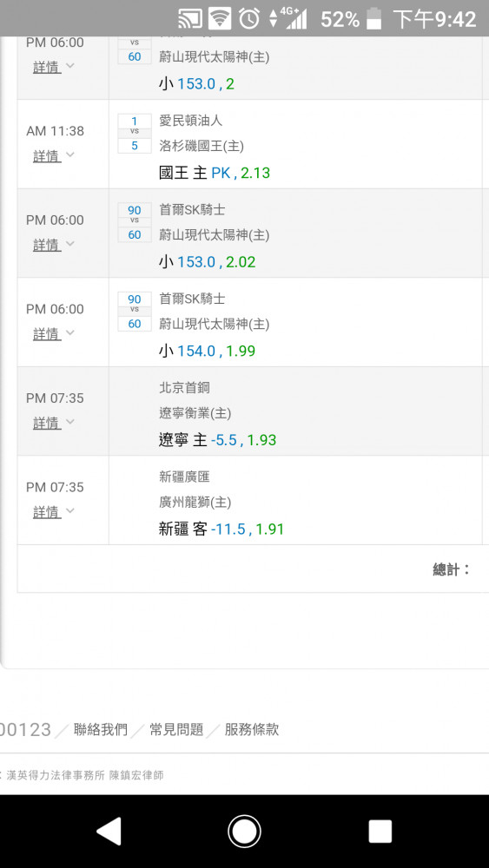Expand 詳情 for AM 11:38 game
Viewport: 489px width, 868px height.
click(53, 156)
